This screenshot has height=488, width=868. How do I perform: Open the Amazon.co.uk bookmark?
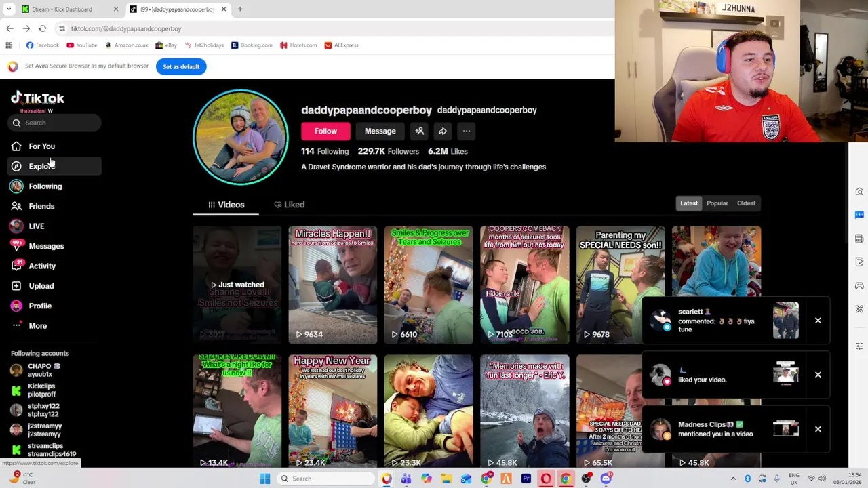tap(127, 45)
